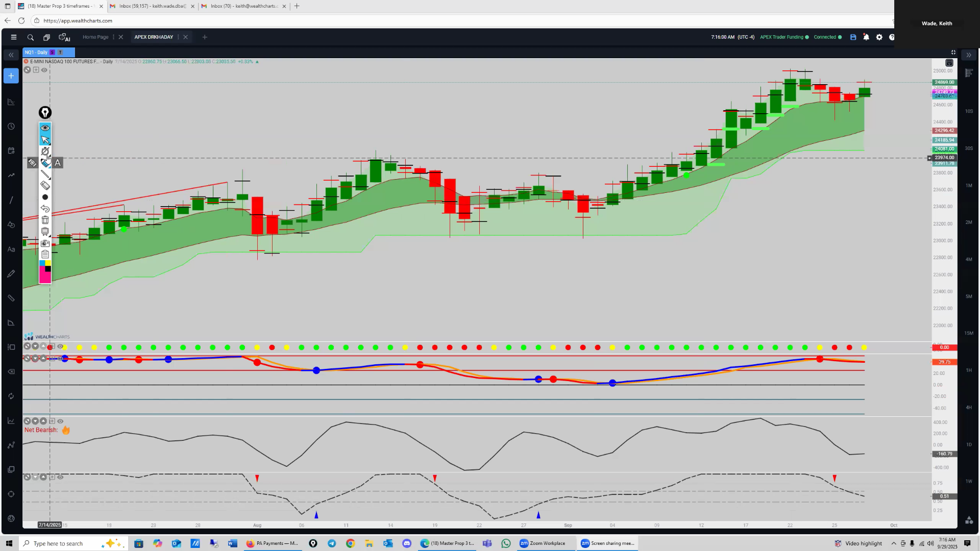
Task: Click the undo arrow in annotation toolbar
Action: [45, 209]
